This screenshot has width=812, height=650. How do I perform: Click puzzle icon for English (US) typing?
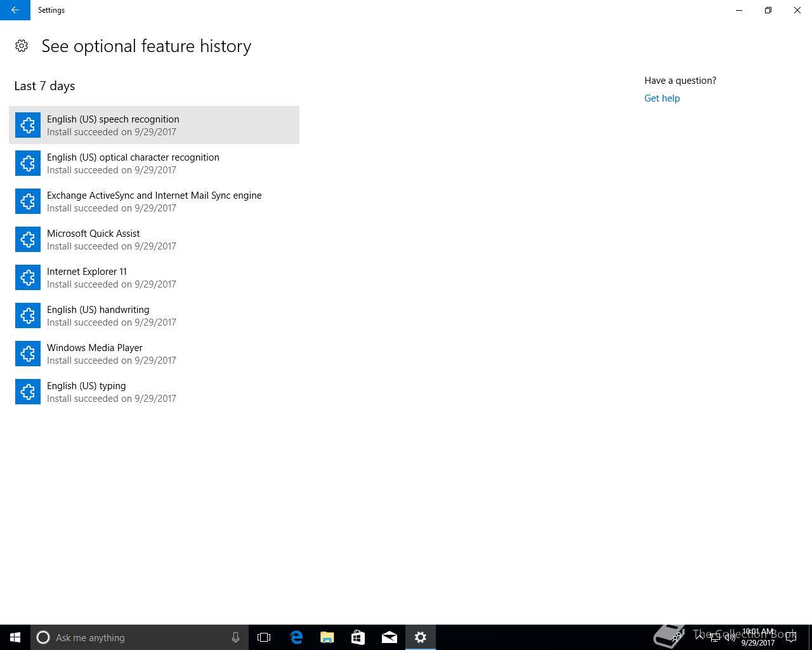28,392
